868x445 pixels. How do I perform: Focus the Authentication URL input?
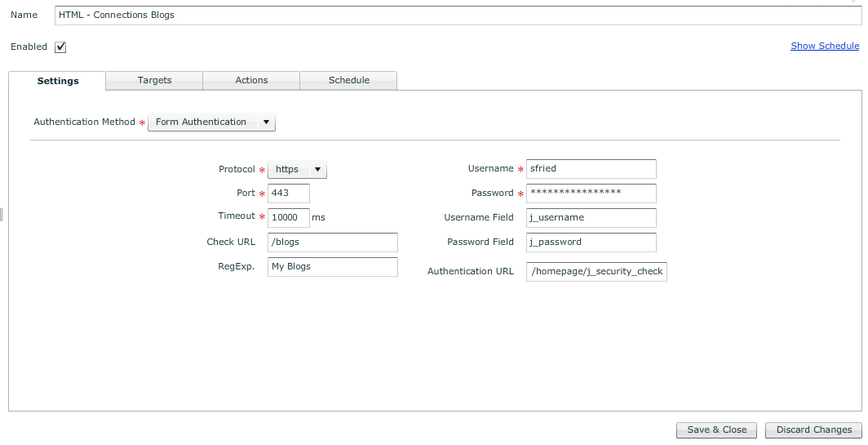tap(596, 272)
